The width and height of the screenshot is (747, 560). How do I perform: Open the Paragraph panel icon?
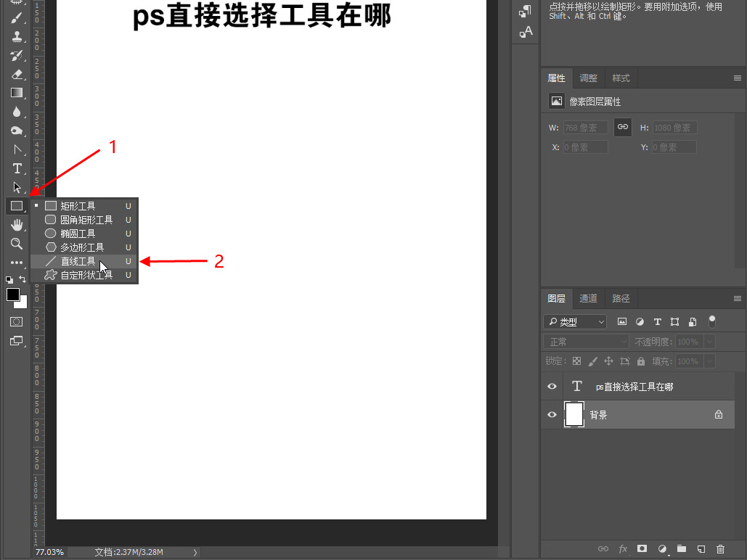(x=526, y=11)
